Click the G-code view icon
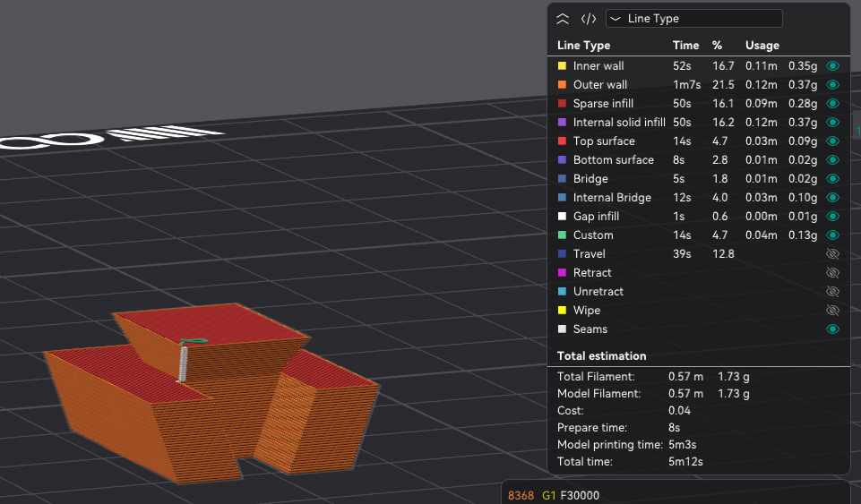 589,19
